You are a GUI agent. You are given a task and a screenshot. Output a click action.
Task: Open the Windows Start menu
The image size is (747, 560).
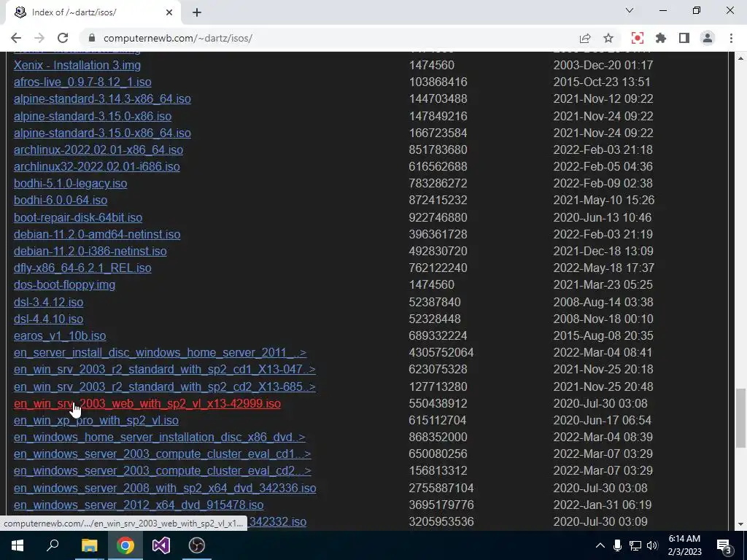18,545
